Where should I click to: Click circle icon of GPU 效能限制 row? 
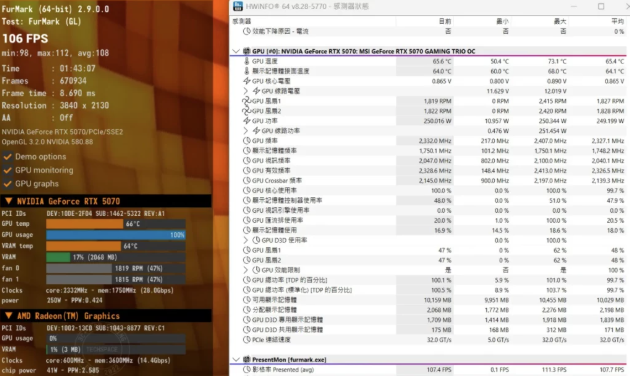pyautogui.click(x=256, y=270)
